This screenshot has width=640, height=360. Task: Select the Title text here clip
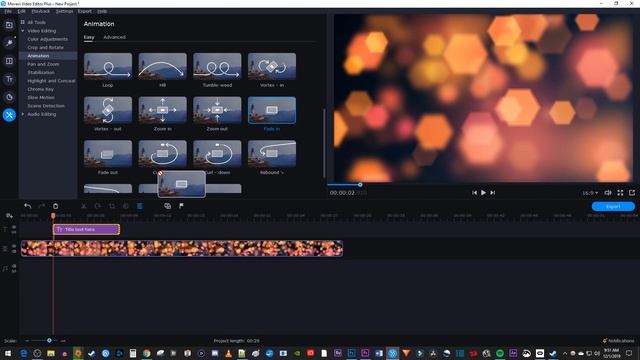pyautogui.click(x=87, y=229)
